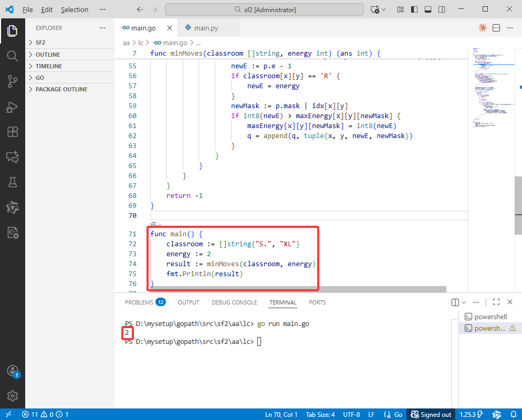522x420 pixels.
Task: Open the File menu
Action: click(x=28, y=9)
